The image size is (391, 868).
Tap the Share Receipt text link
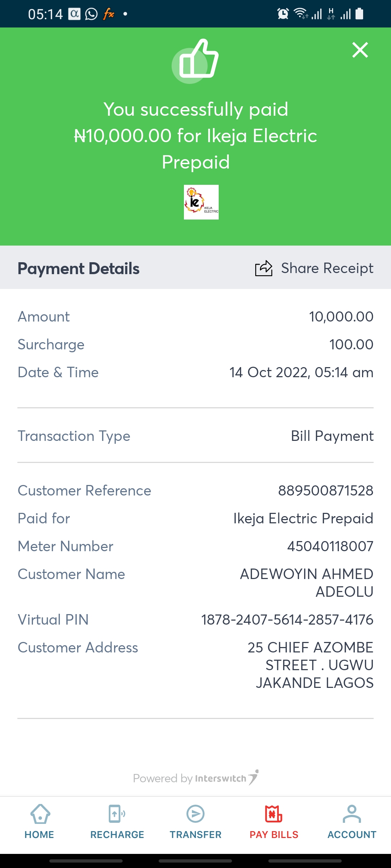pyautogui.click(x=327, y=268)
